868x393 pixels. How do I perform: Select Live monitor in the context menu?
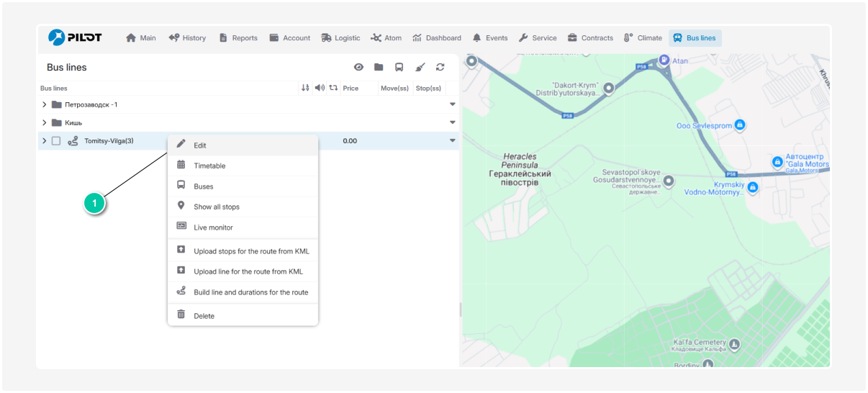[x=213, y=227]
